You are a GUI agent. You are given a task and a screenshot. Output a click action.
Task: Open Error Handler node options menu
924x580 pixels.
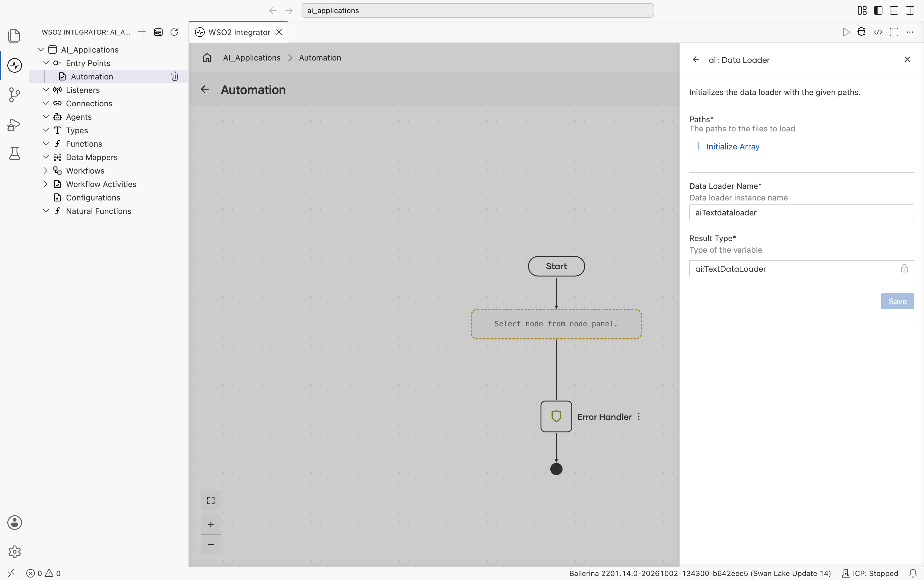(x=639, y=417)
